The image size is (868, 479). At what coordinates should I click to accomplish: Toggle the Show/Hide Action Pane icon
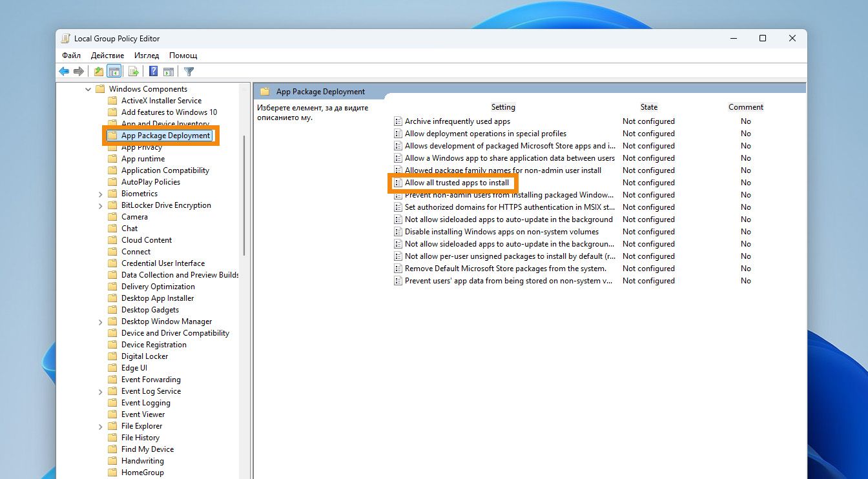click(x=169, y=72)
